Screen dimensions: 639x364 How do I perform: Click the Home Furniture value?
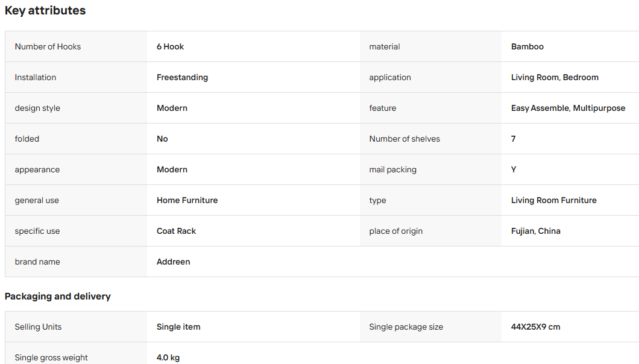tap(187, 200)
